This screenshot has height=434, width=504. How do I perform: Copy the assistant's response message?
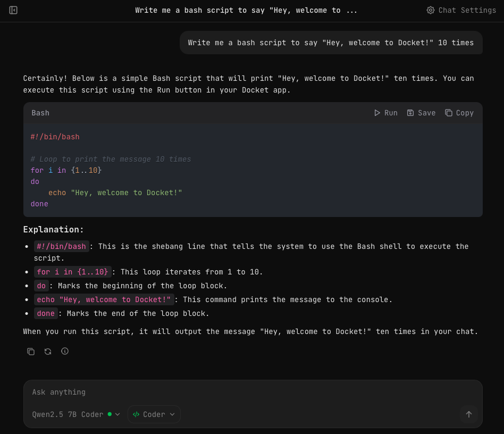(x=31, y=351)
